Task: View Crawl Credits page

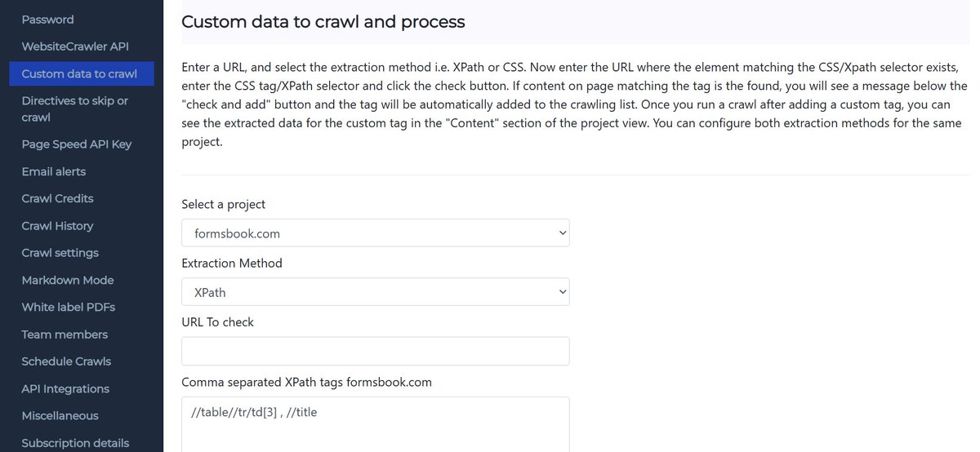Action: tap(57, 198)
